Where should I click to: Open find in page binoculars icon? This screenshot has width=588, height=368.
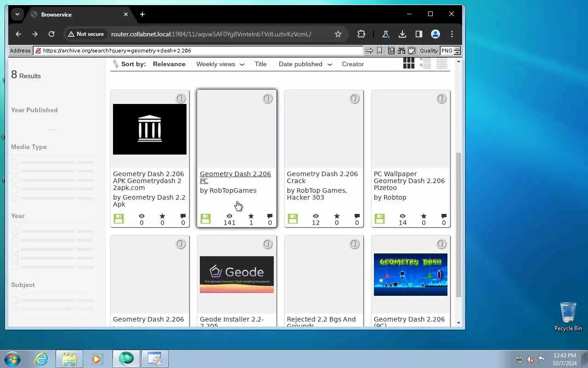pyautogui.click(x=401, y=51)
